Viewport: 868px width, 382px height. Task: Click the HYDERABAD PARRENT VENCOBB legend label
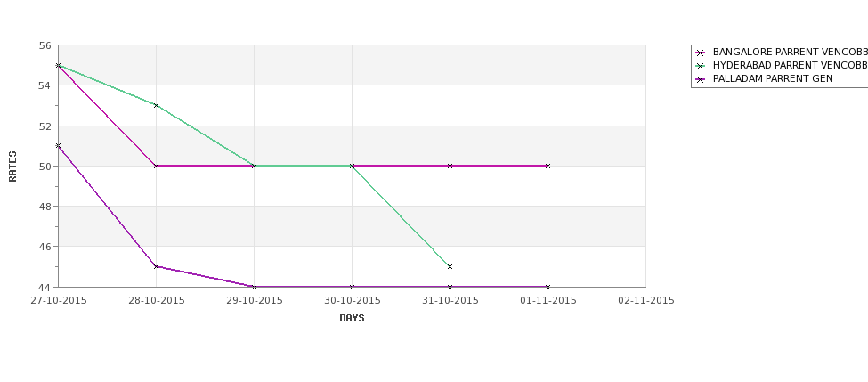pyautogui.click(x=790, y=66)
